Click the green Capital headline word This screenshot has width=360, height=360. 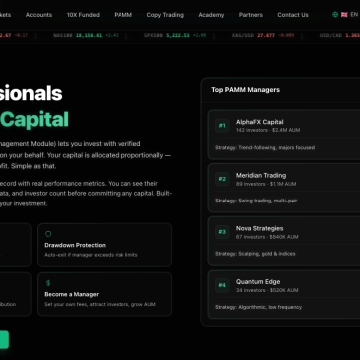pyautogui.click(x=34, y=120)
